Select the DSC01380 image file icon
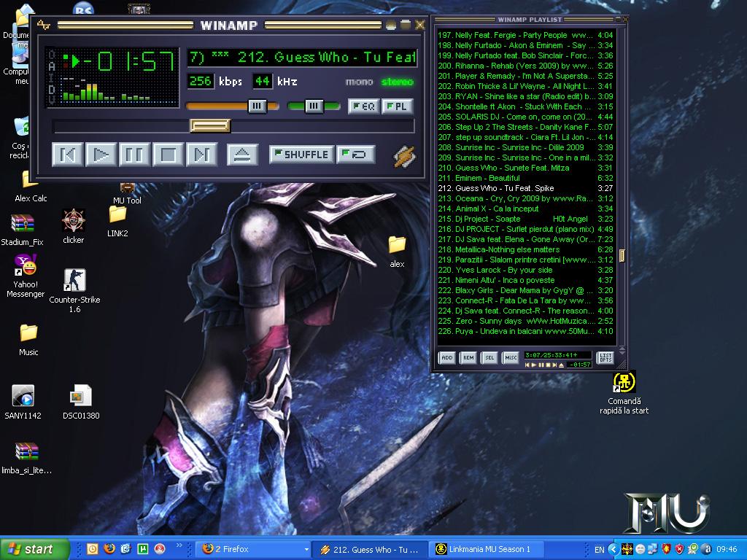The height and width of the screenshot is (560, 747). [x=81, y=402]
